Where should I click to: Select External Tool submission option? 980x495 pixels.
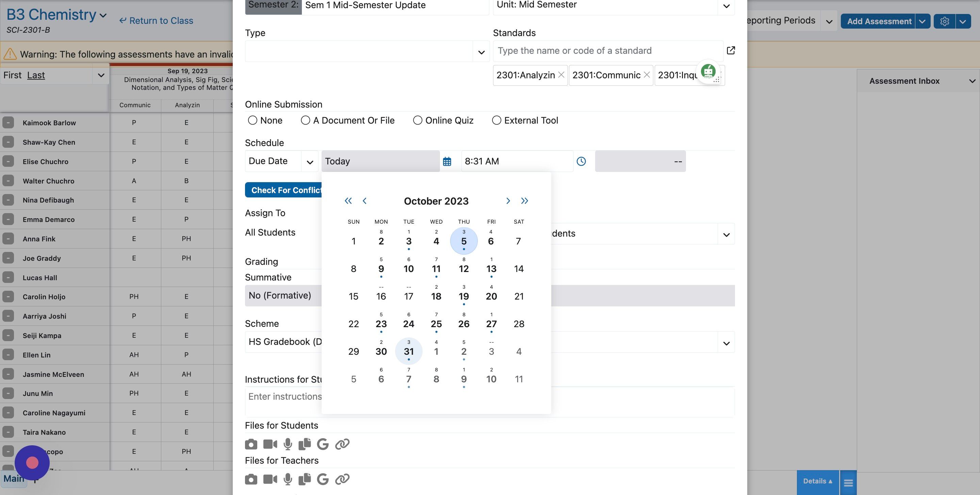(496, 120)
